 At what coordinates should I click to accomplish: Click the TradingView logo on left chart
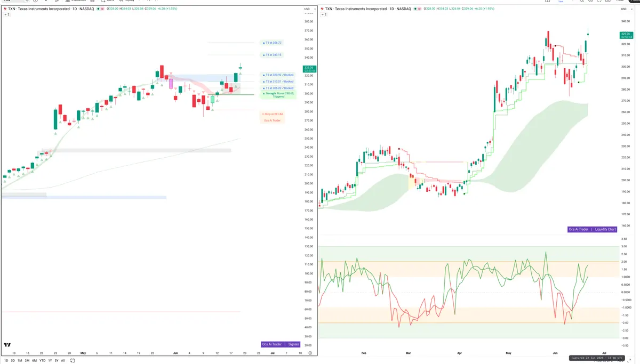point(7,345)
